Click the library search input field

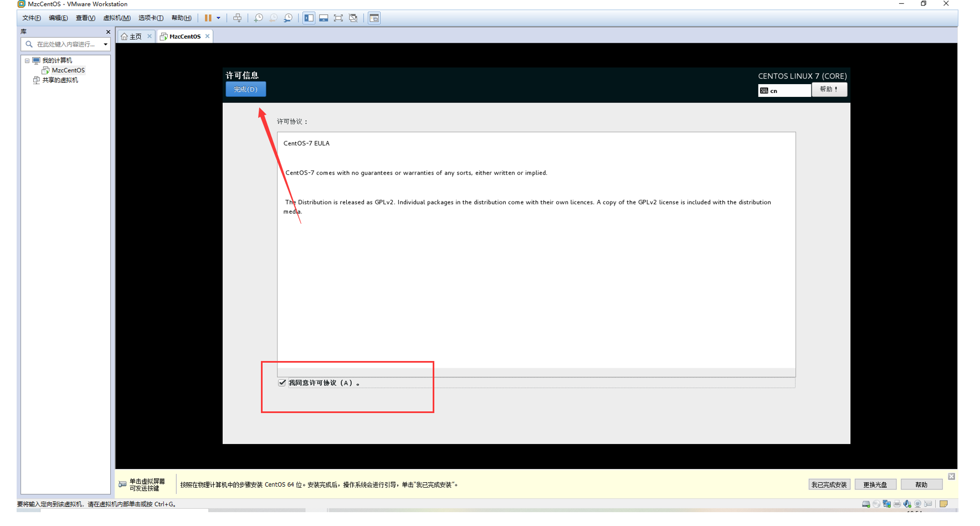coord(65,44)
